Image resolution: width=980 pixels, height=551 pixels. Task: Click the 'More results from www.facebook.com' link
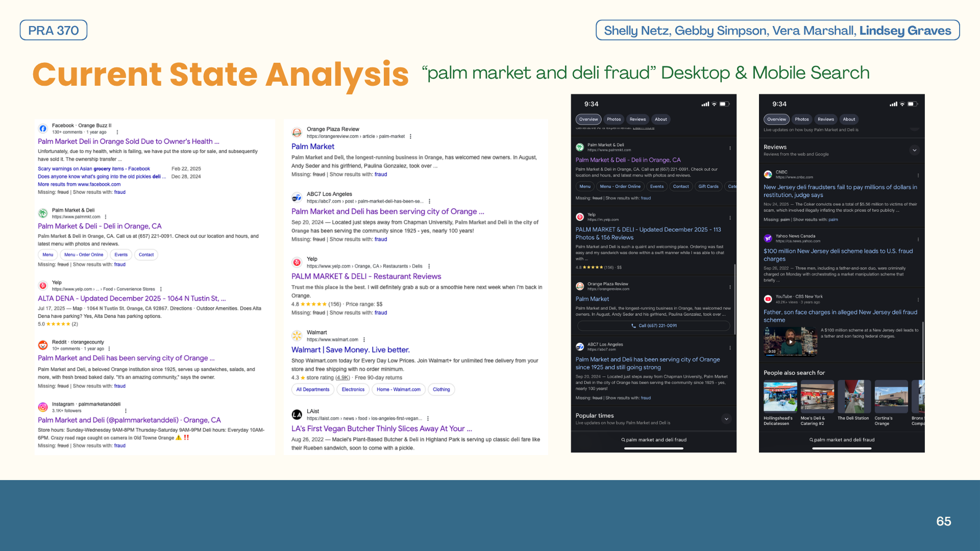79,185
